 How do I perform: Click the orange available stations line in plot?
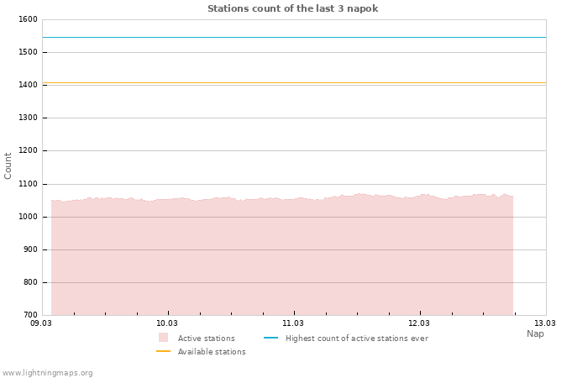pyautogui.click(x=294, y=83)
